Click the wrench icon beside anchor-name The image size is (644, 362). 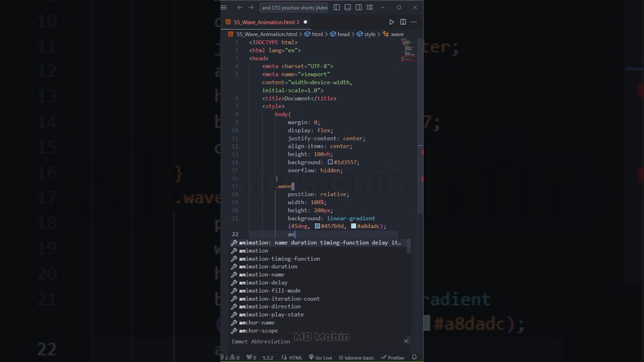tap(234, 323)
